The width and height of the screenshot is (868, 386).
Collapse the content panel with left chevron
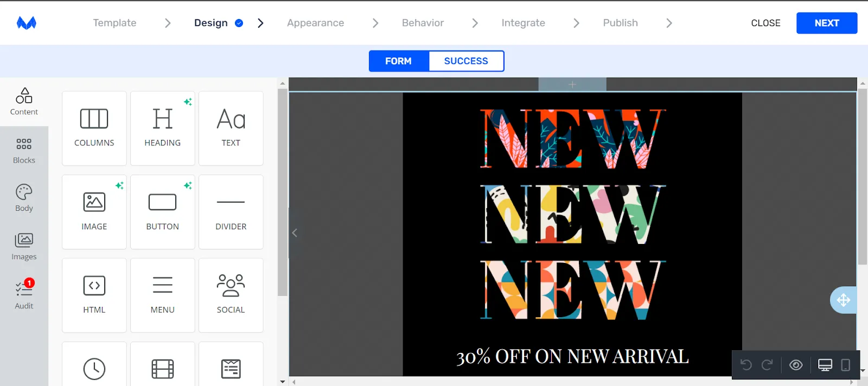(x=295, y=233)
